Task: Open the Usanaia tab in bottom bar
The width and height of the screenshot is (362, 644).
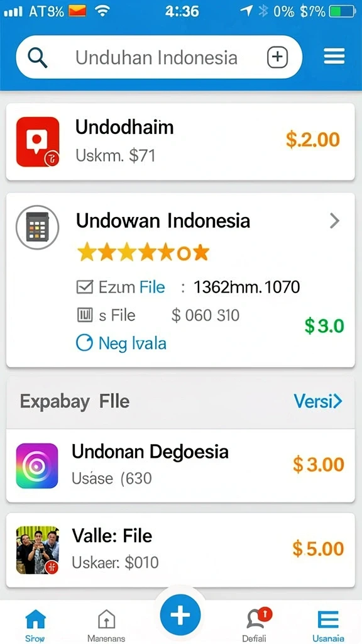Action: tap(328, 626)
